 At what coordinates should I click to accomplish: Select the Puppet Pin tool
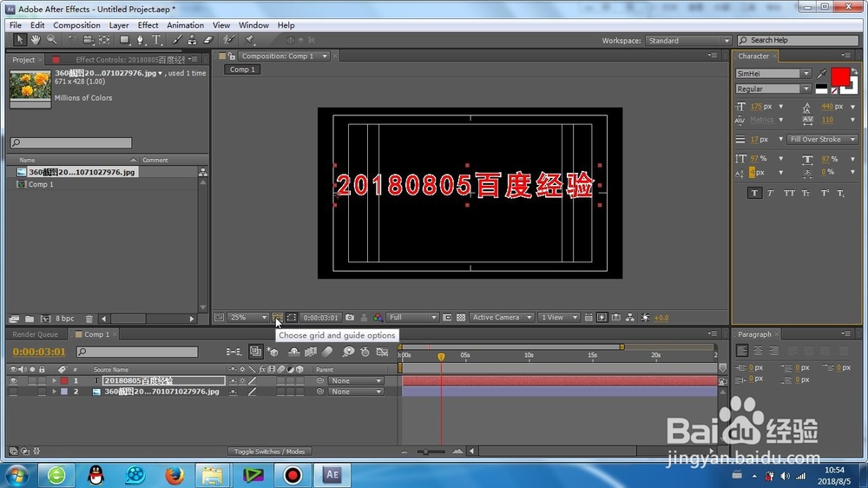point(249,40)
